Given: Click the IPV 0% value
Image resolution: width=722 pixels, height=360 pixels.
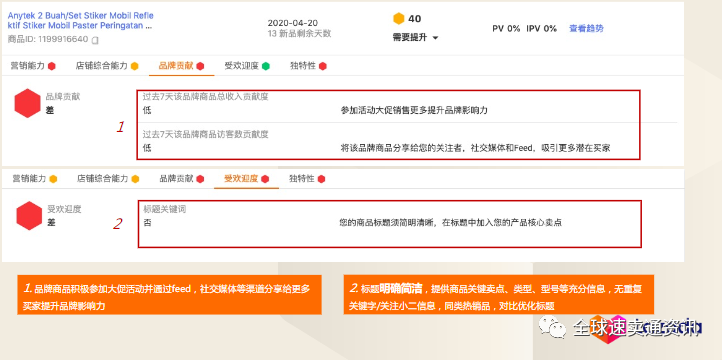Looking at the screenshot, I should coord(542,29).
